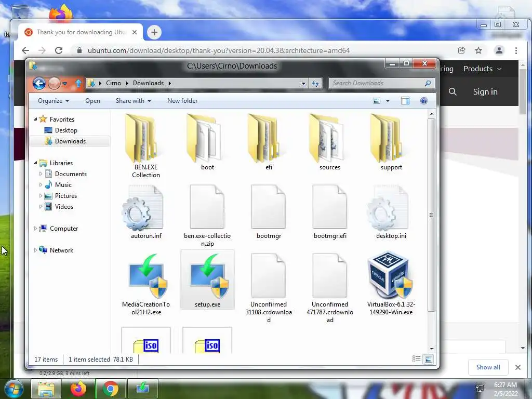Open Firefox from the taskbar
532x399 pixels.
click(78, 389)
